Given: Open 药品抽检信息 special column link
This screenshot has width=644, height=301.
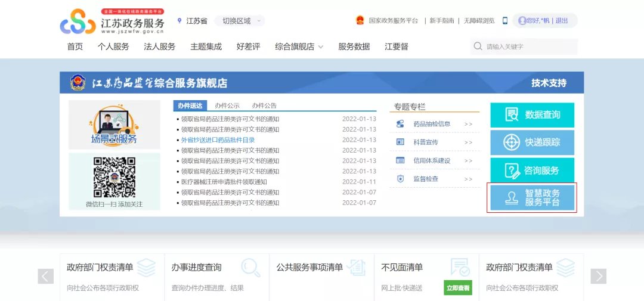Looking at the screenshot, I should click(x=432, y=124).
